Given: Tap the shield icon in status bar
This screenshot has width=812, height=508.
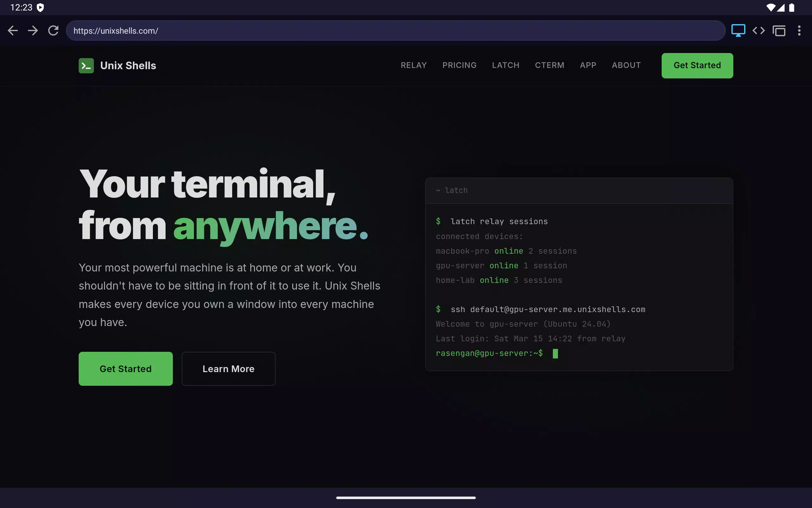Looking at the screenshot, I should pos(40,7).
